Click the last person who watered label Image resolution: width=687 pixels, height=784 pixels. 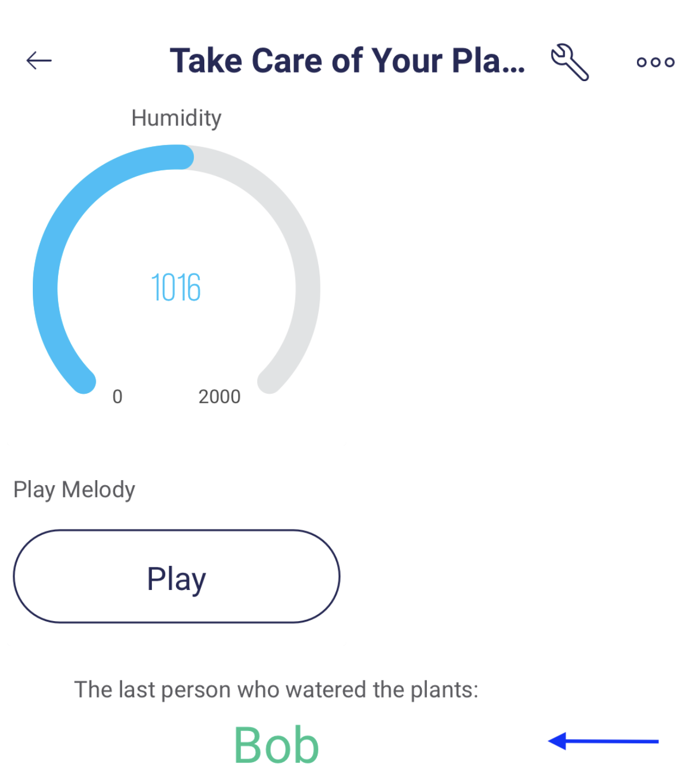[276, 690]
